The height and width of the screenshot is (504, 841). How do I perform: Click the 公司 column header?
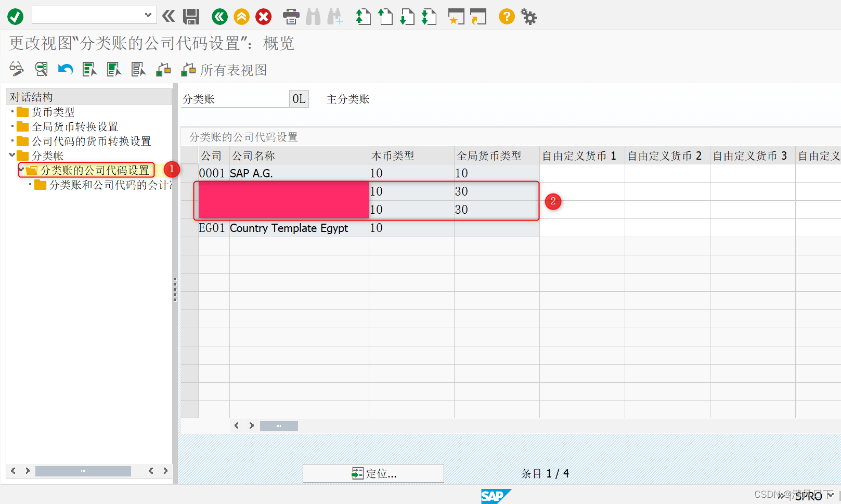coord(214,156)
